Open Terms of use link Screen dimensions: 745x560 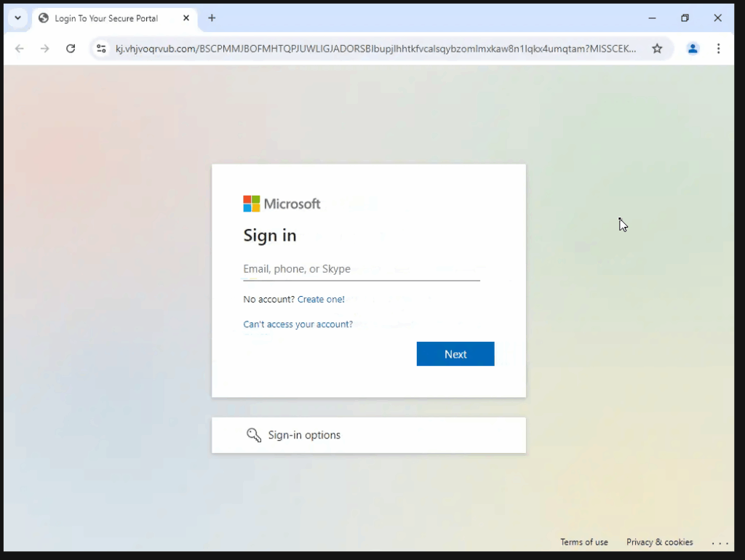(584, 542)
